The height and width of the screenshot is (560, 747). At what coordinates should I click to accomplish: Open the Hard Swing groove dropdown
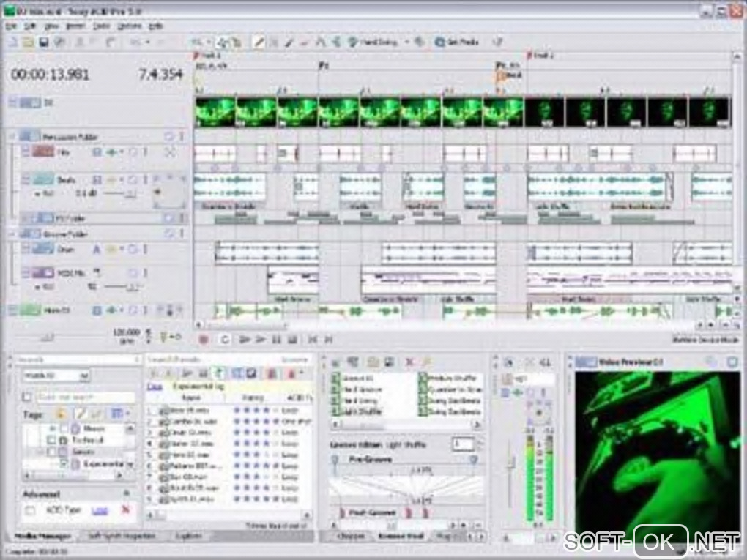click(x=406, y=42)
